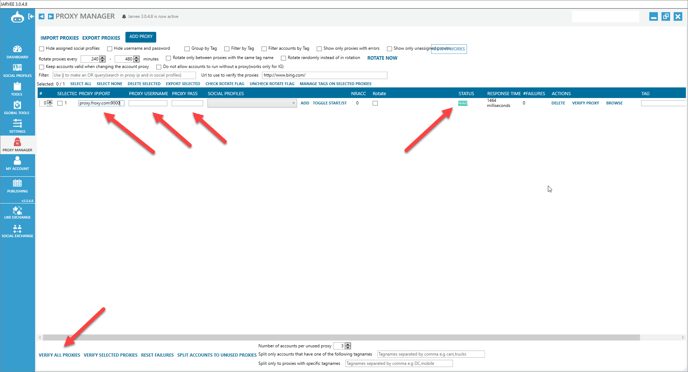Screen dimensions: 688x372
Task: Click Export Selected link
Action: pos(183,84)
